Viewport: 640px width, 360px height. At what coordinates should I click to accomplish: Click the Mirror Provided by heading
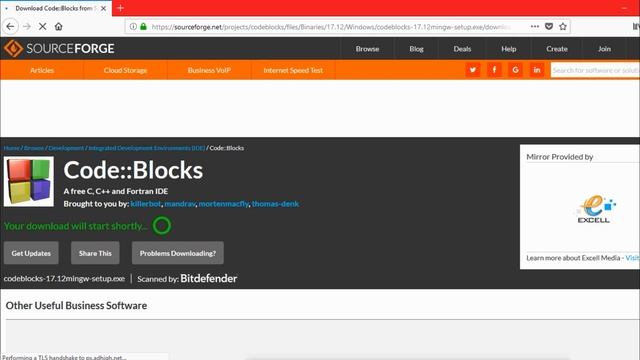pos(560,157)
